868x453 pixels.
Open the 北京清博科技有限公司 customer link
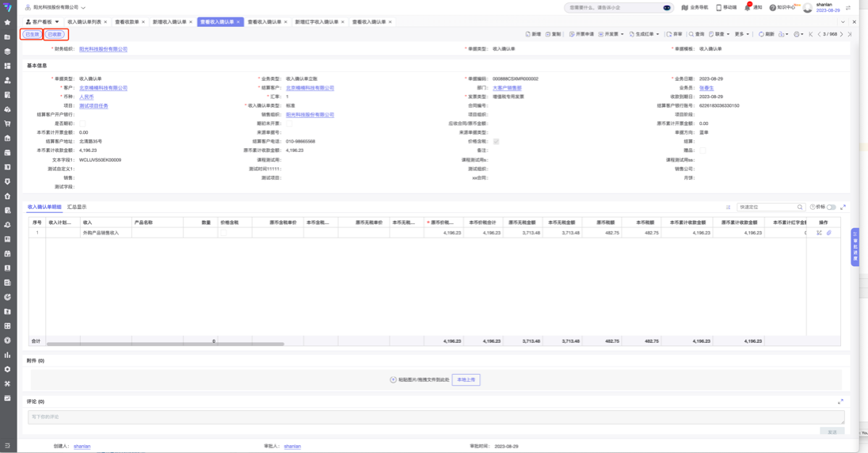click(x=103, y=88)
